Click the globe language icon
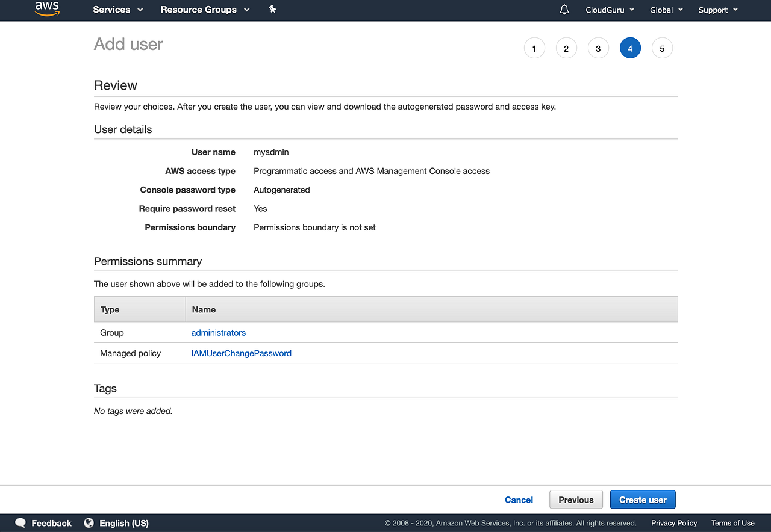771x532 pixels. 89,523
